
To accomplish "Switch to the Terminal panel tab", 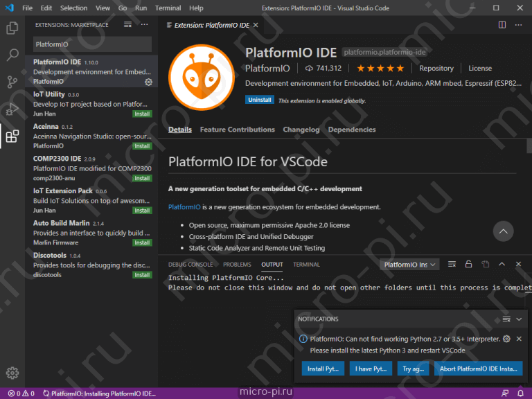I will (306, 265).
